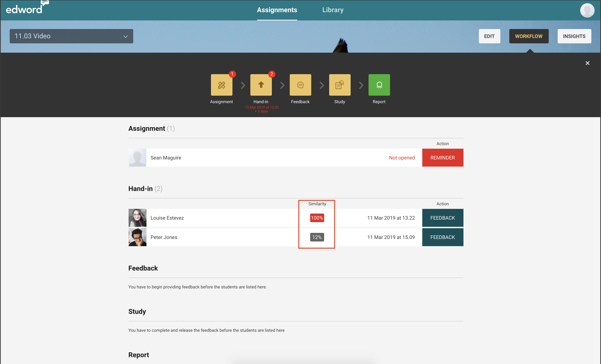Viewport: 601px width, 364px height.
Task: Select the Study workflow step icon
Action: pos(340,85)
